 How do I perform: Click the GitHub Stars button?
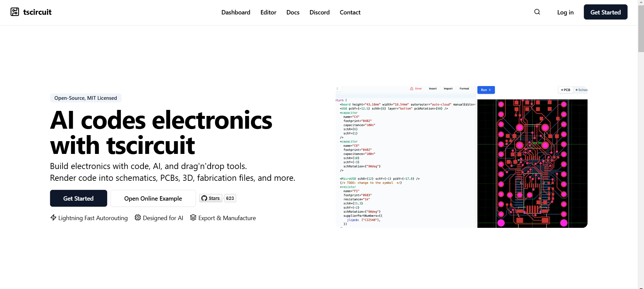pos(211,198)
